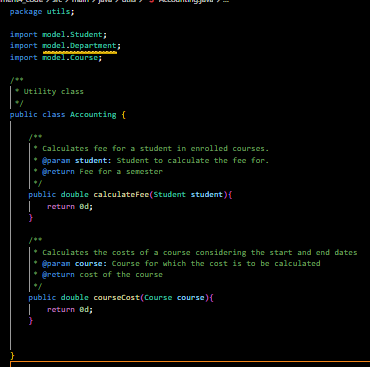Click "model.Course" in the import statement
The image size is (370, 367).
pyautogui.click(x=70, y=57)
